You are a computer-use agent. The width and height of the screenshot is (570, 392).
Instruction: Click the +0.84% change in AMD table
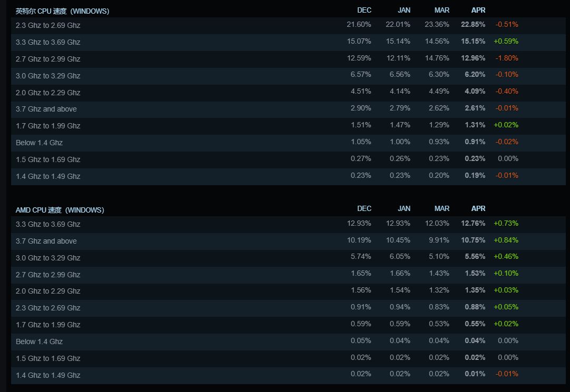[x=506, y=240]
